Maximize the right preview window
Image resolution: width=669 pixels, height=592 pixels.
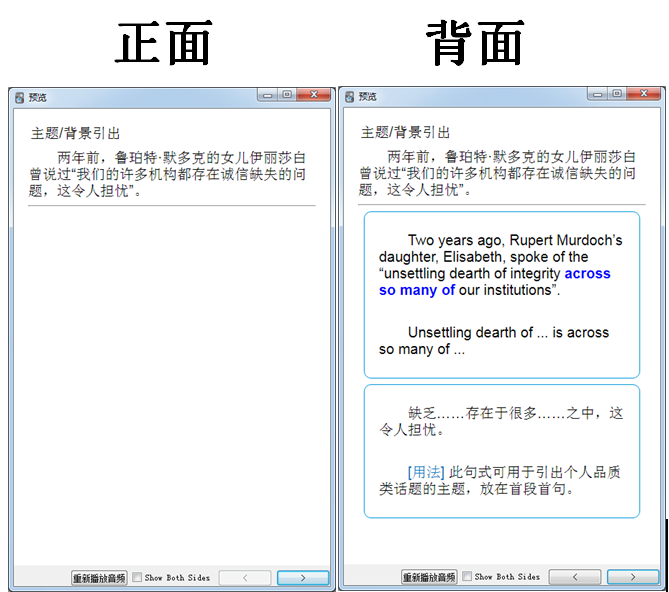pyautogui.click(x=617, y=93)
